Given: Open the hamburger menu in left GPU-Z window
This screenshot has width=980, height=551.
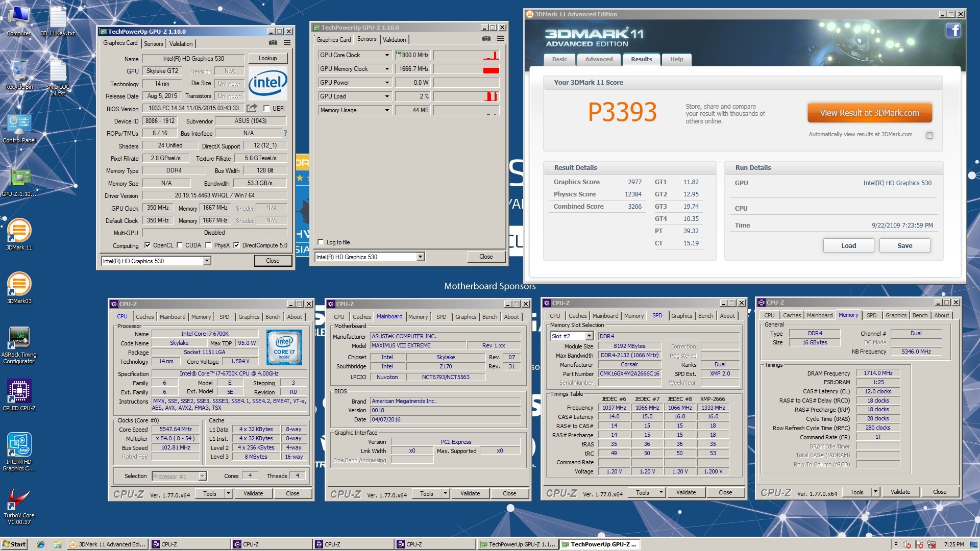Looking at the screenshot, I should click(287, 43).
